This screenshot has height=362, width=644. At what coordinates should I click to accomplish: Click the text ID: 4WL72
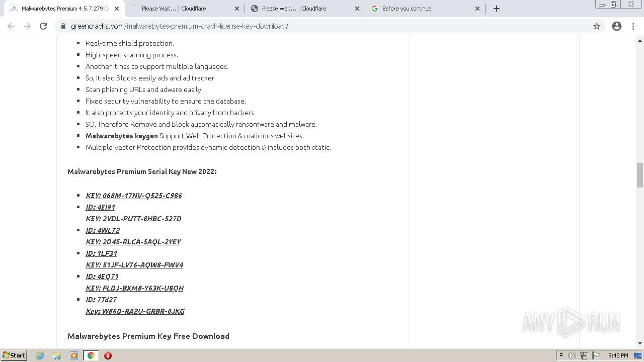click(103, 230)
